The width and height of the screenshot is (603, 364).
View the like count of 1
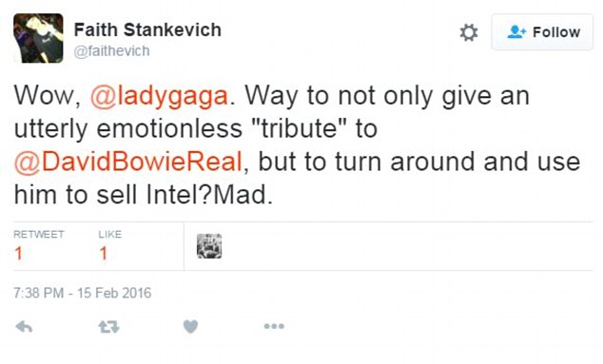pyautogui.click(x=103, y=254)
